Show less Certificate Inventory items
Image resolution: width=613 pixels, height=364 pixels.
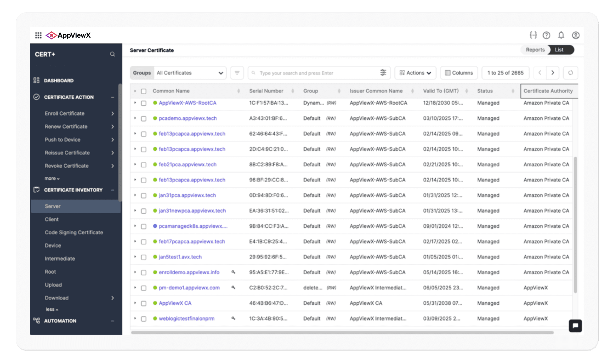point(52,309)
